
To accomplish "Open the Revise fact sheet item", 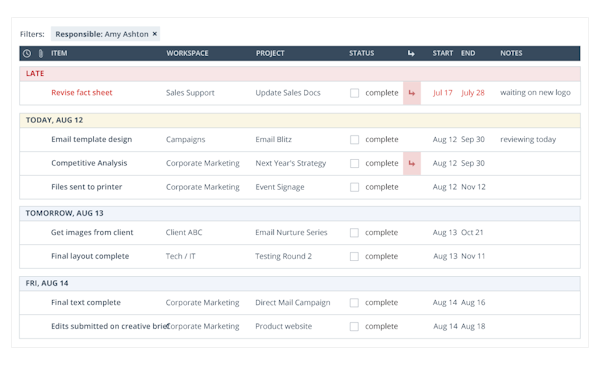I will [x=82, y=93].
